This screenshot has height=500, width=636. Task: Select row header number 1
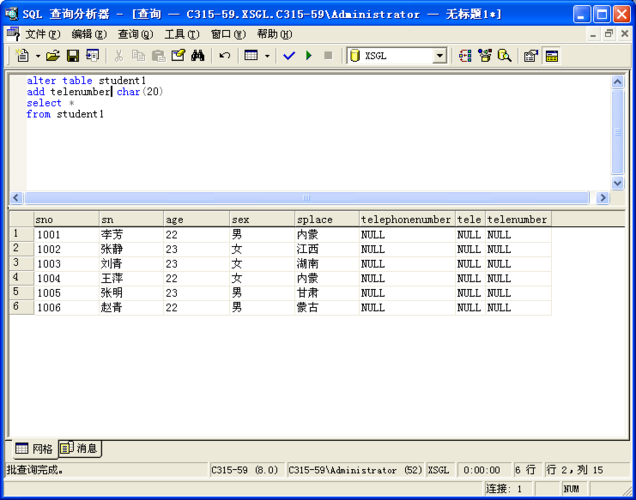(21, 234)
